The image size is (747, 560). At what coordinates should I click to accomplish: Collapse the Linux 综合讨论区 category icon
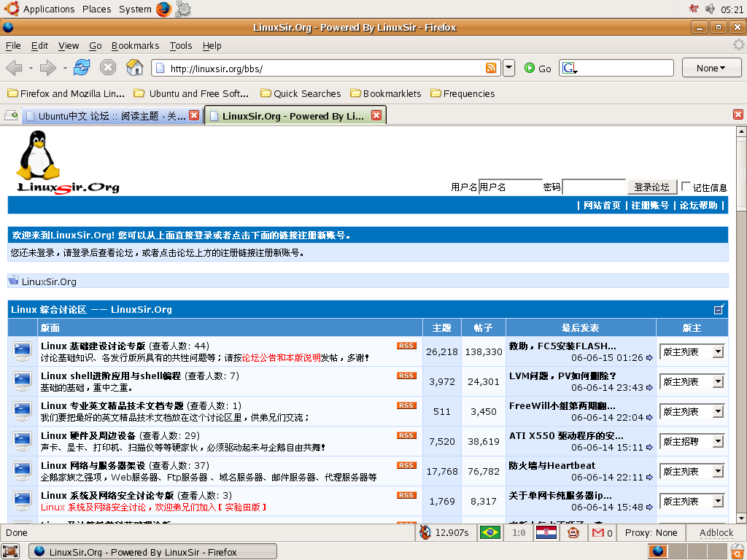click(719, 309)
